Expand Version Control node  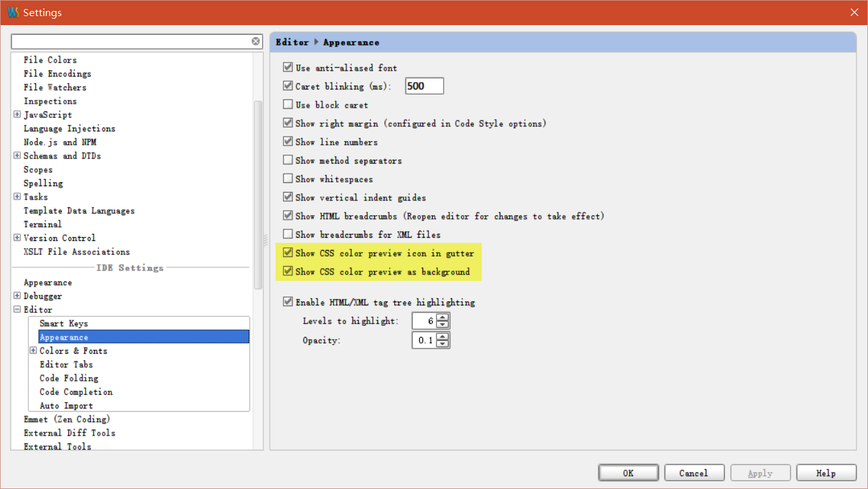tap(17, 238)
